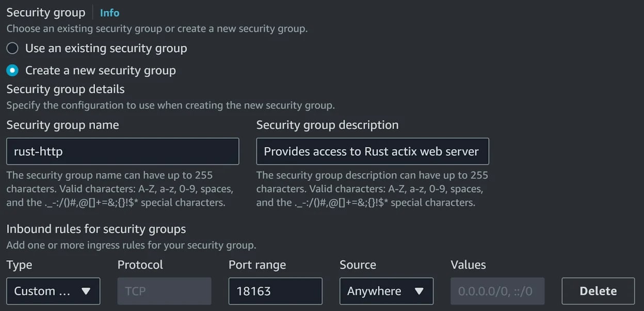Click inside the Security group name field
Viewport: 644px width, 311px height.
[122, 151]
